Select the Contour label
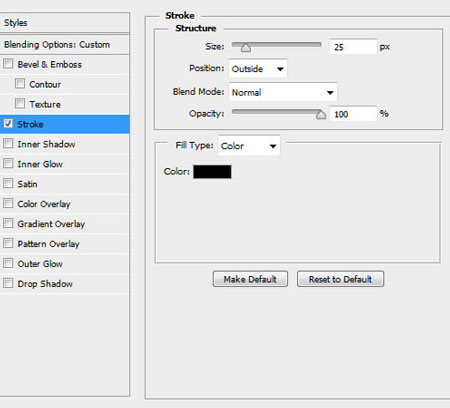This screenshot has height=408, width=450. pyautogui.click(x=45, y=84)
